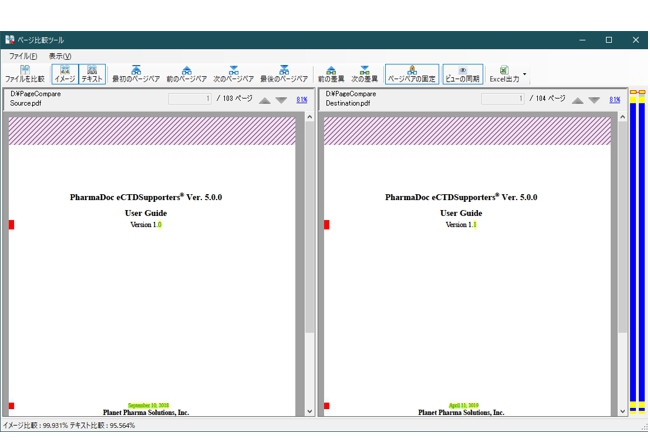Image resolution: width=650 pixels, height=440 pixels.
Task: Jump to 最後のページペア last page pair
Action: point(284,74)
